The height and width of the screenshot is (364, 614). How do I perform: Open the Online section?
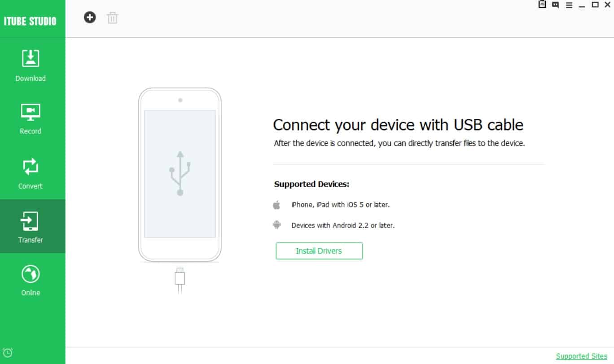31,280
